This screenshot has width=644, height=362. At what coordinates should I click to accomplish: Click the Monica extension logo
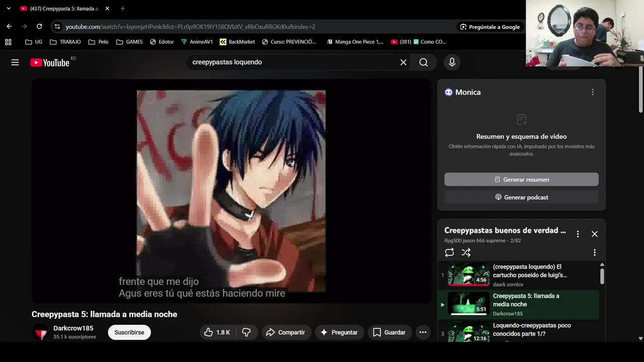point(448,92)
